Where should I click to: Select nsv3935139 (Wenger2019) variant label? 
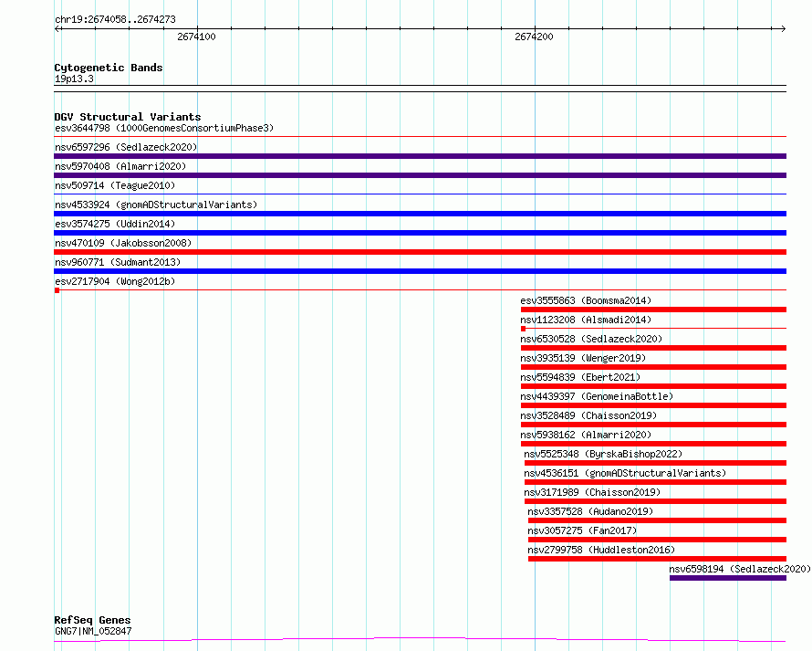tap(583, 358)
